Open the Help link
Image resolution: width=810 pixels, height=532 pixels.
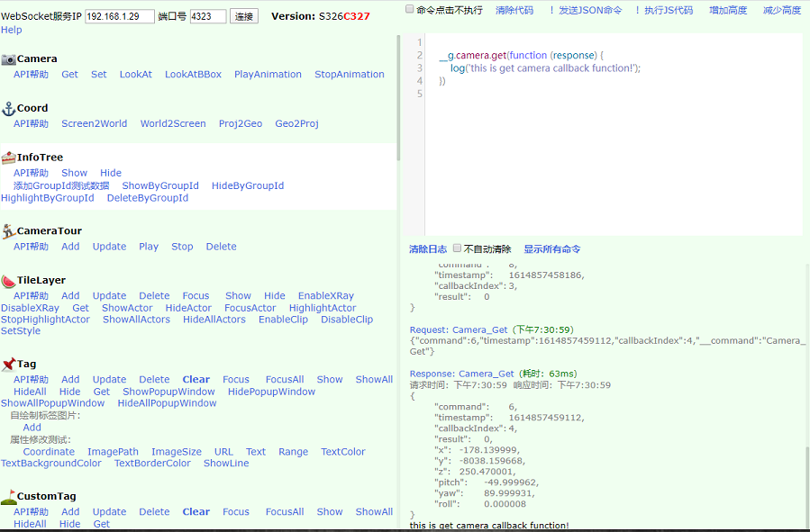12,30
